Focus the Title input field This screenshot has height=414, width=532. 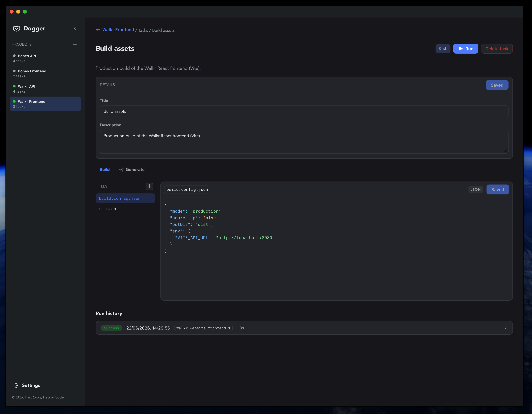coord(304,111)
